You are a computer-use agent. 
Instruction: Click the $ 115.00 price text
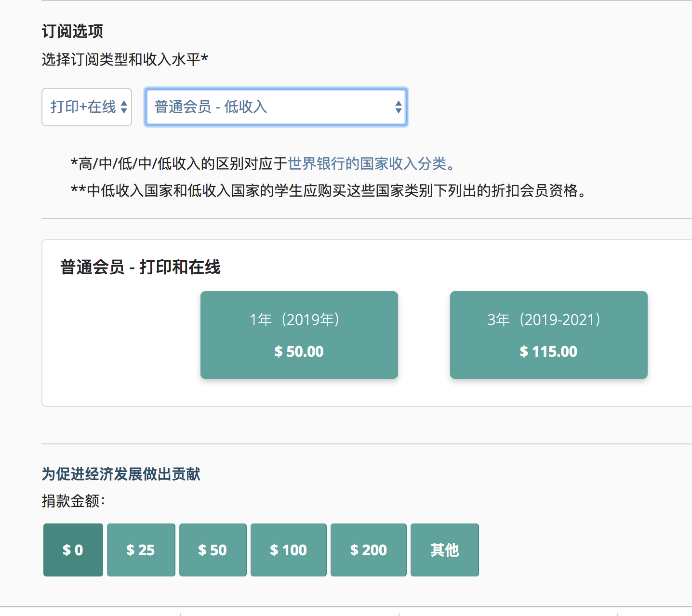[x=548, y=352]
